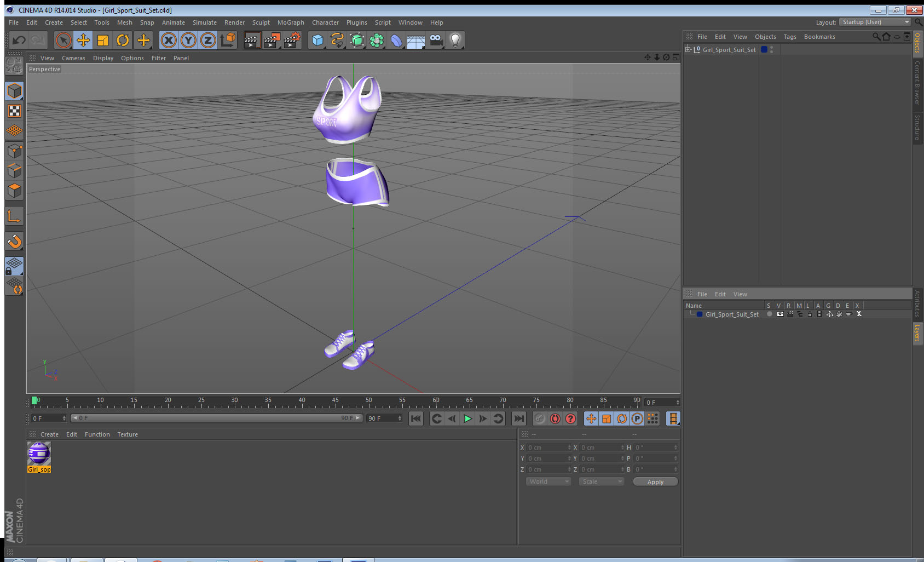Toggle Parameter keyframe recording P icon
The image size is (924, 562).
point(637,418)
